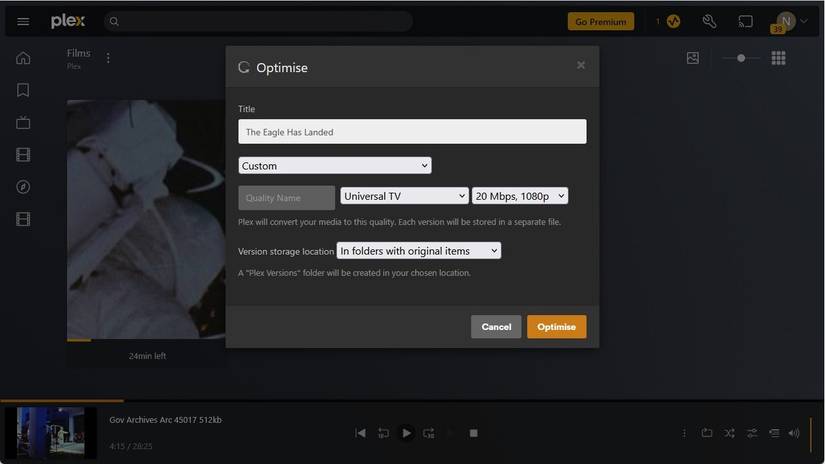Viewport: 825px width, 464px height.
Task: Open the Activity pulse icon
Action: (x=673, y=22)
